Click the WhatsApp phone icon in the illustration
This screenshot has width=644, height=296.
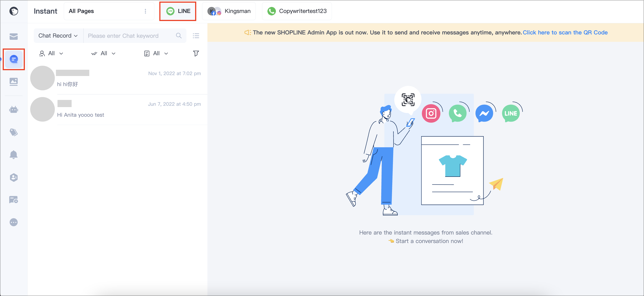(x=458, y=113)
